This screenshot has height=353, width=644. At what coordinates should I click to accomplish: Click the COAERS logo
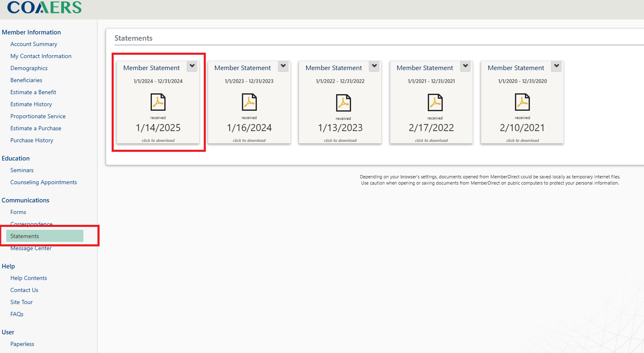coord(44,7)
